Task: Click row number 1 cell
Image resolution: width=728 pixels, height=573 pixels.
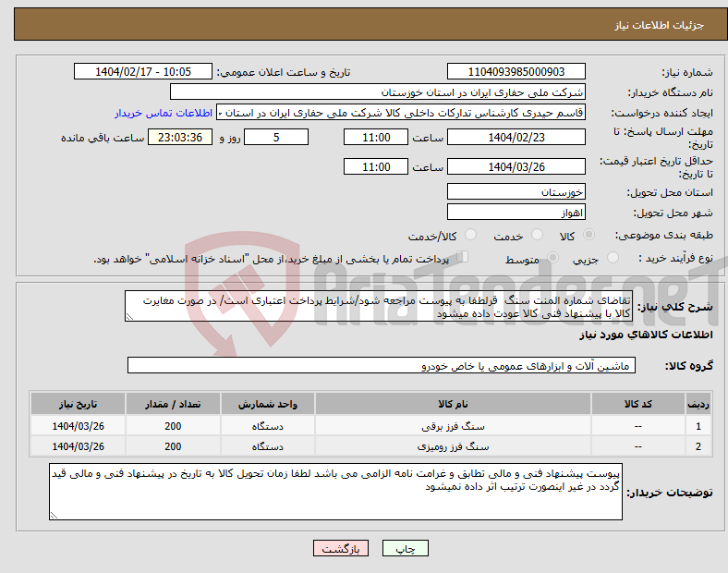Action: (698, 426)
